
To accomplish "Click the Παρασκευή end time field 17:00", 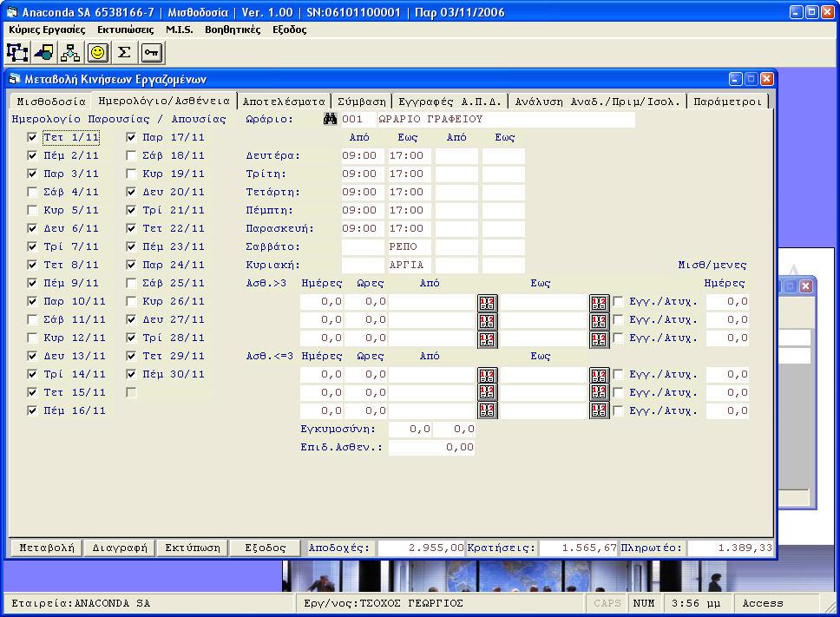I will pyautogui.click(x=410, y=229).
